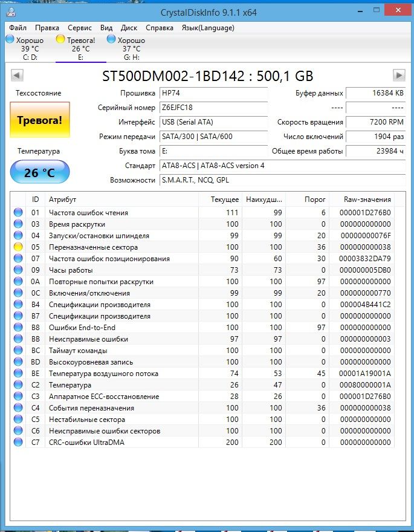414x532 pixels.
Task: Click the rotation speed field 7200 RPM
Action: coord(376,122)
